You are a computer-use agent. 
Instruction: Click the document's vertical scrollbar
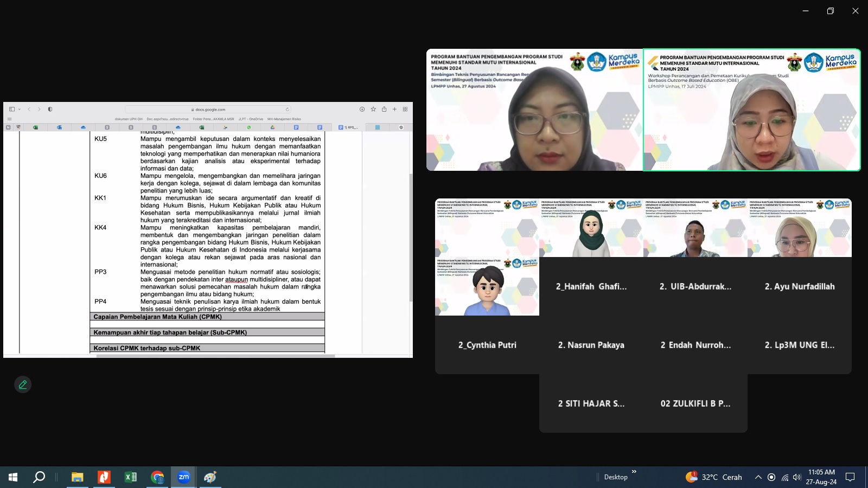[411, 239]
